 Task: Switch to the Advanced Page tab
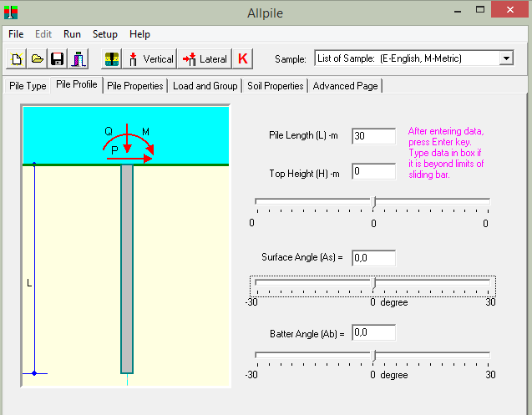point(346,86)
